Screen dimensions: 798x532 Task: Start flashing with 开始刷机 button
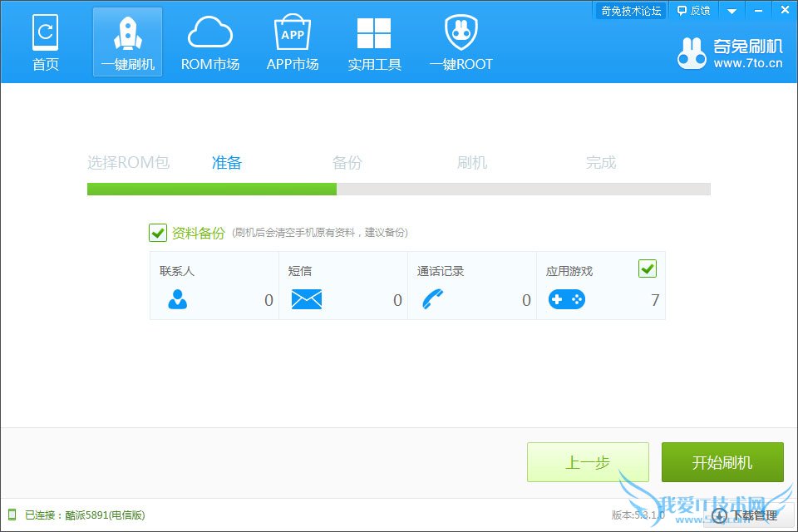click(x=722, y=461)
